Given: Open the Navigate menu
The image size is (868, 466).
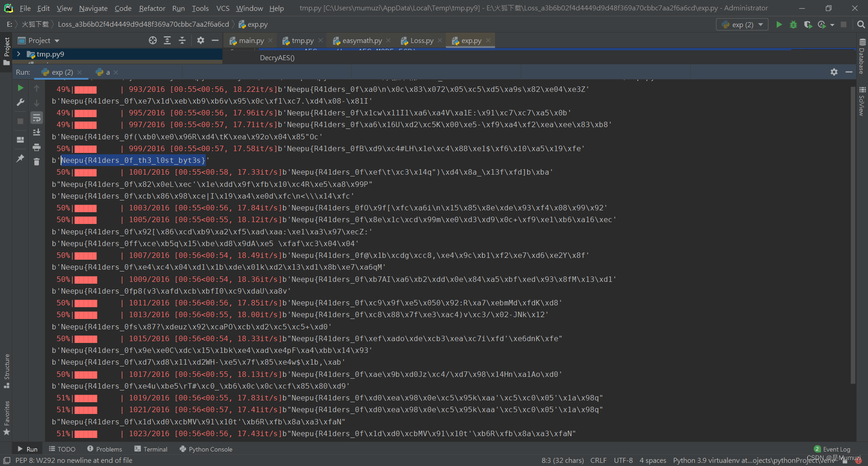Looking at the screenshot, I should pyautogui.click(x=93, y=8).
